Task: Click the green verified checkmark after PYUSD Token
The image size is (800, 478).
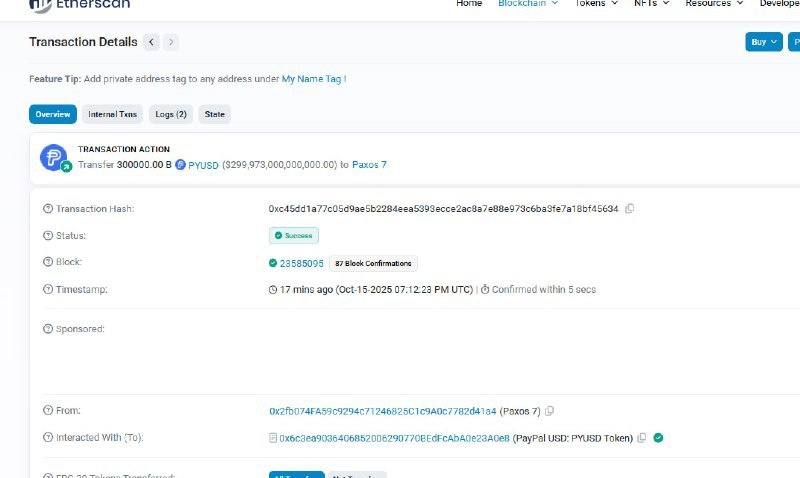Action: (658, 438)
